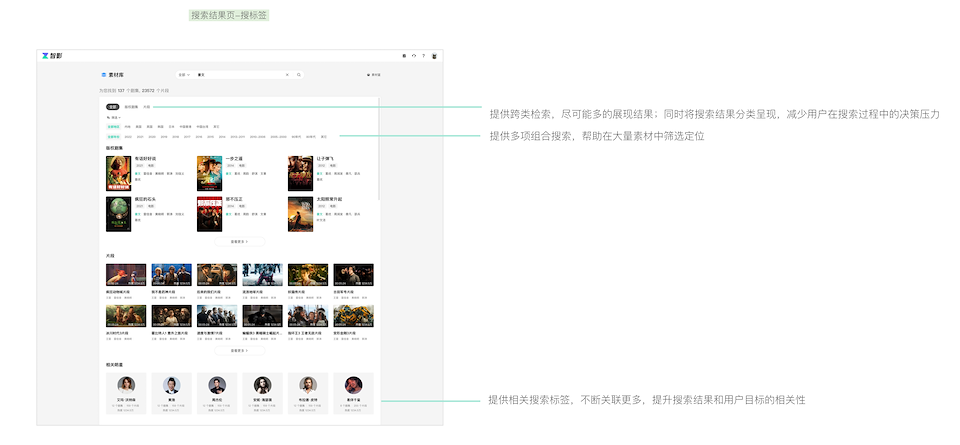Filter the year by 2017
The image size is (960, 445).
point(187,136)
